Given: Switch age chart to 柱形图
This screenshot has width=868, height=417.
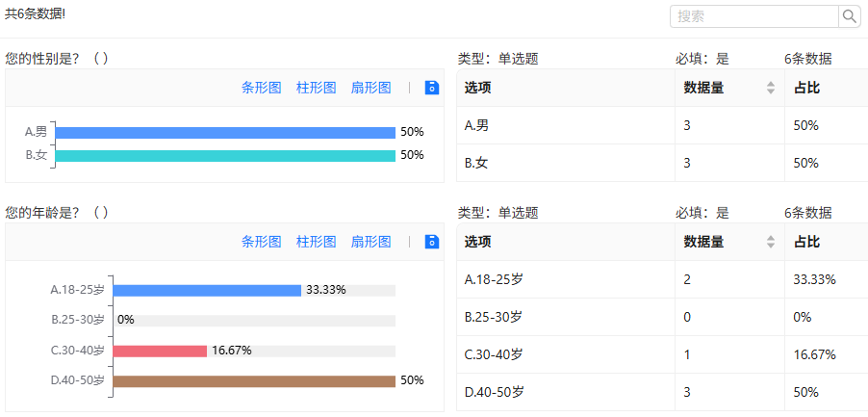Looking at the screenshot, I should coord(316,242).
